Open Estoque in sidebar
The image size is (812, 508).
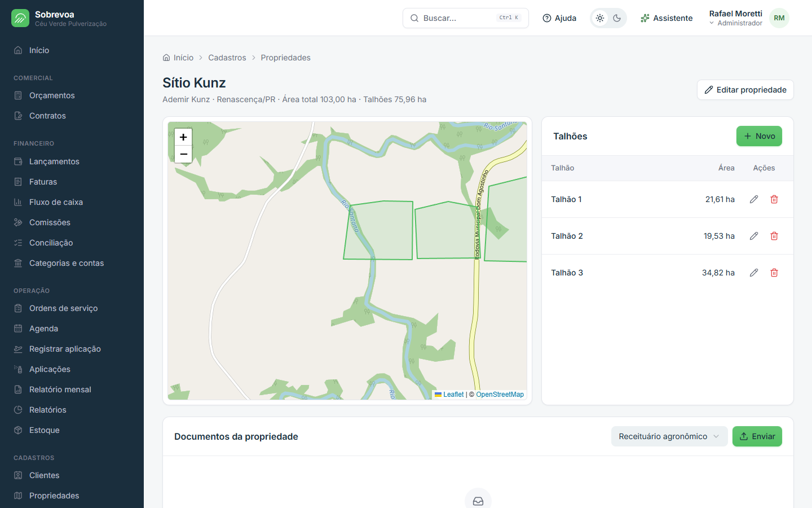[x=72, y=430]
